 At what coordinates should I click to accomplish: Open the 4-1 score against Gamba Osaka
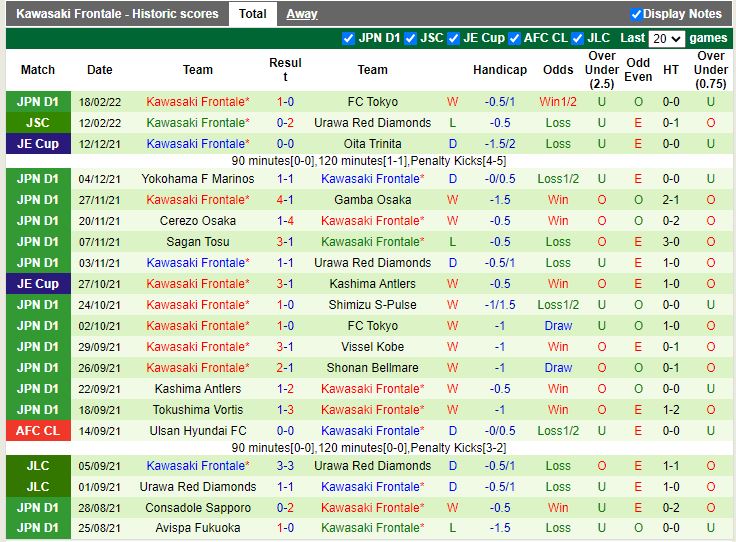click(285, 200)
